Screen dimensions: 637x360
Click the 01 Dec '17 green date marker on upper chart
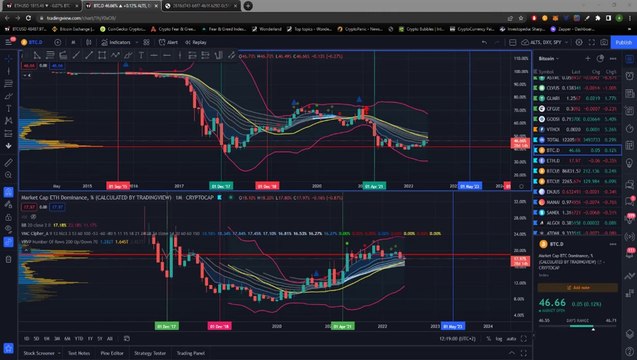point(221,186)
